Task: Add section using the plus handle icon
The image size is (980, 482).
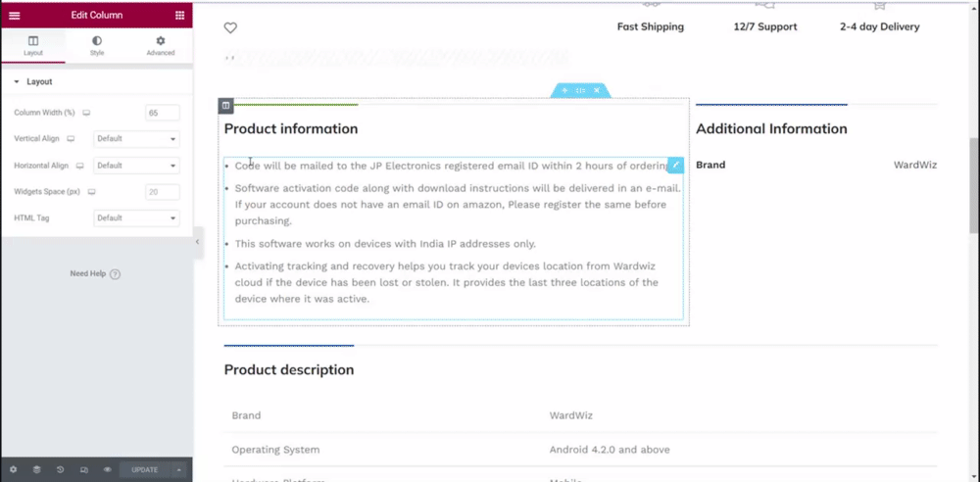Action: 564,91
